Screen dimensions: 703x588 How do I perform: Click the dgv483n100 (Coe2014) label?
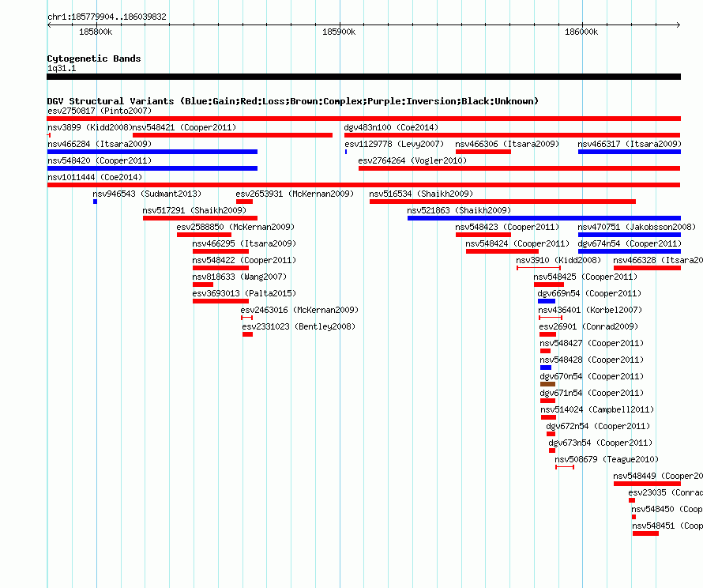click(x=391, y=127)
